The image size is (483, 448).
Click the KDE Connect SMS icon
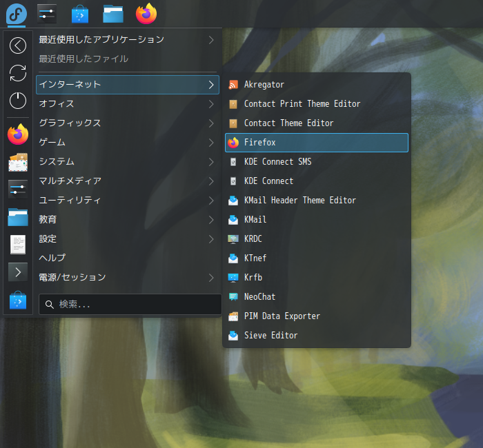point(233,162)
